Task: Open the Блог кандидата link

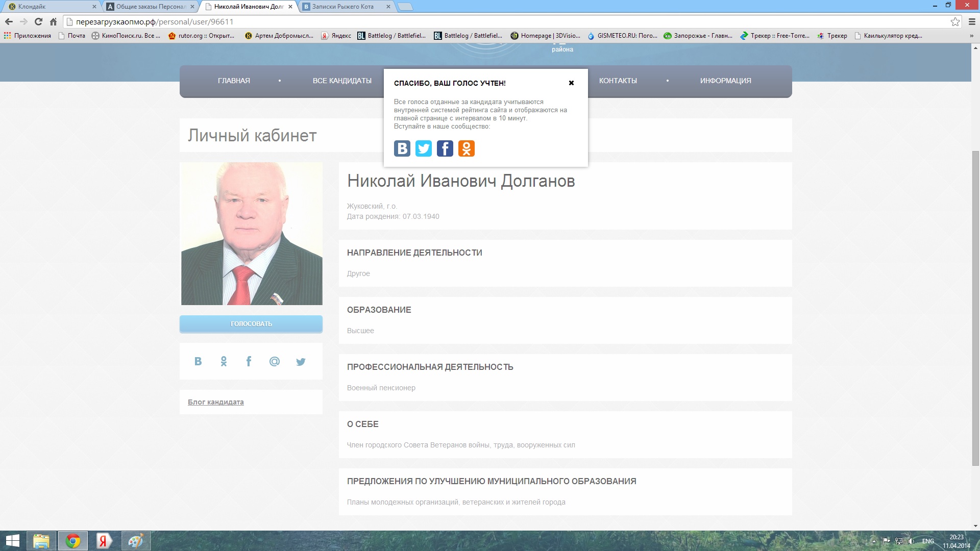Action: point(215,402)
